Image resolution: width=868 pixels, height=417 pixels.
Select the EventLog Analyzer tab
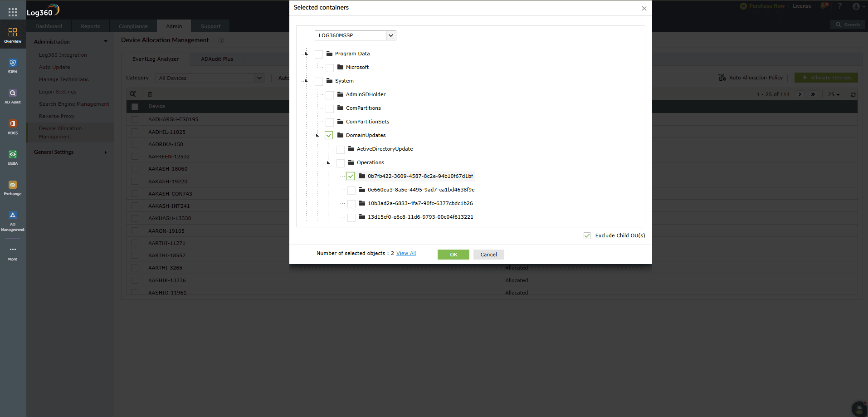coord(156,59)
